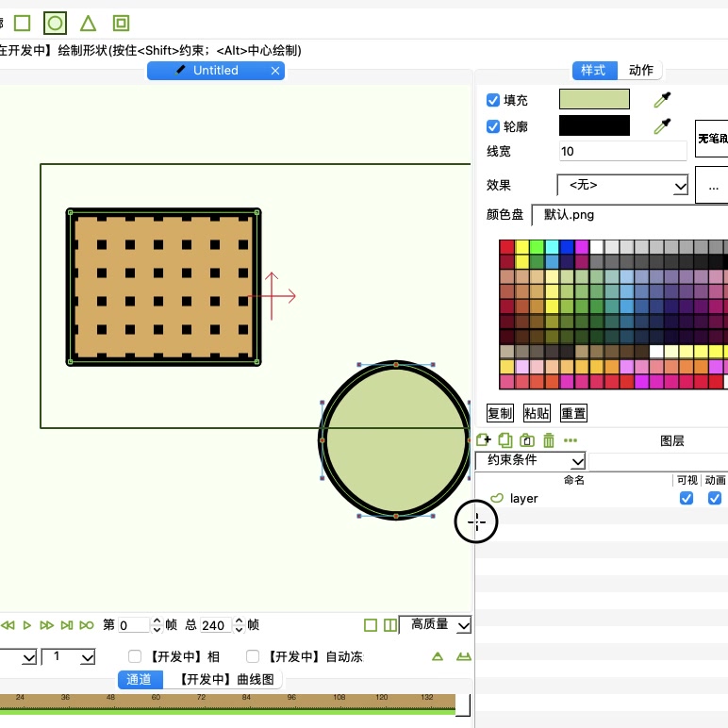
Task: Expand the 约束条件 dropdown
Action: point(531,460)
